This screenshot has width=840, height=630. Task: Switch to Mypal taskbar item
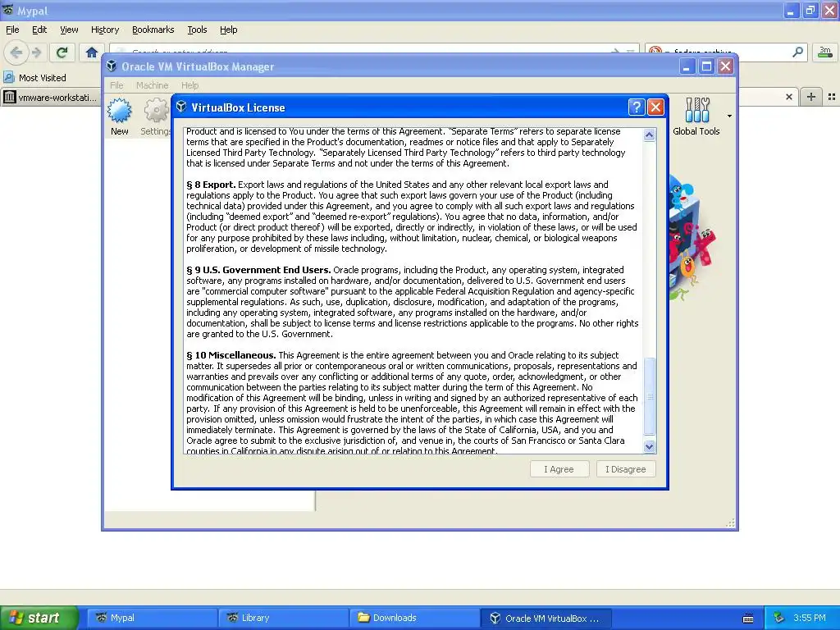tap(152, 618)
